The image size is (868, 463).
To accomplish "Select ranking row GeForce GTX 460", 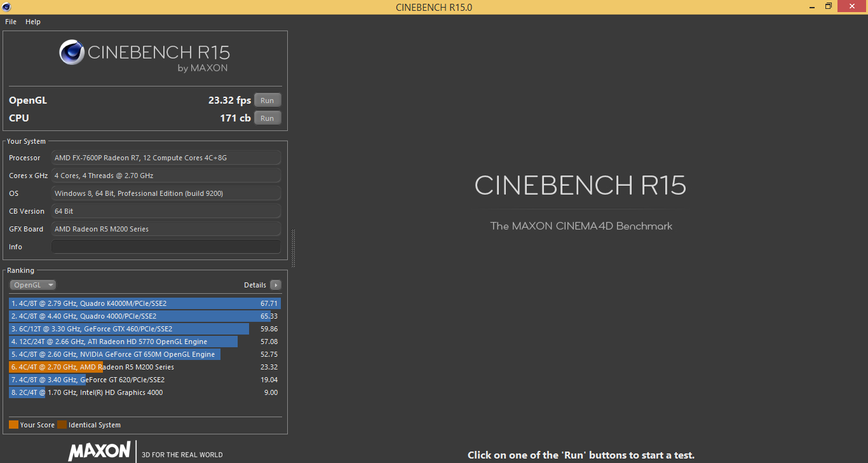I will [145, 329].
